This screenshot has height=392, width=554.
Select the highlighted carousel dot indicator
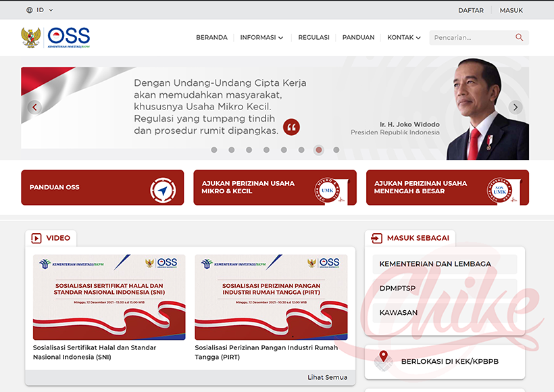tap(319, 150)
